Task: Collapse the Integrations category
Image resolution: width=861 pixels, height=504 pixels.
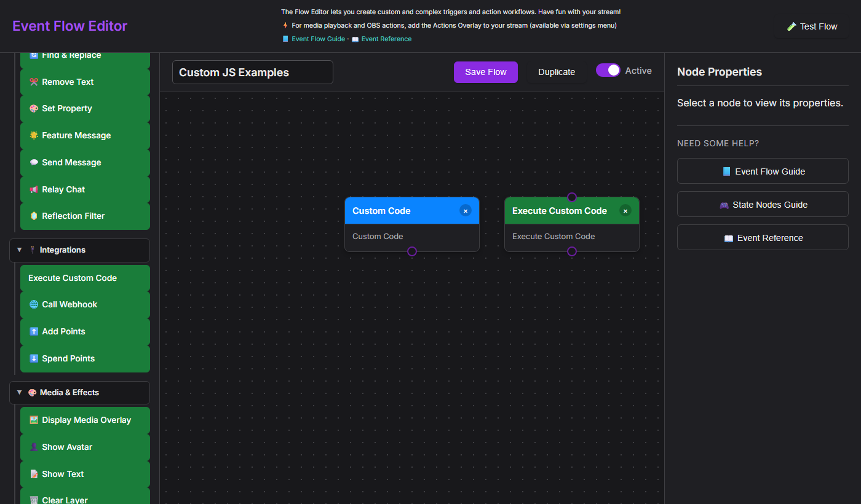Action: coord(19,250)
